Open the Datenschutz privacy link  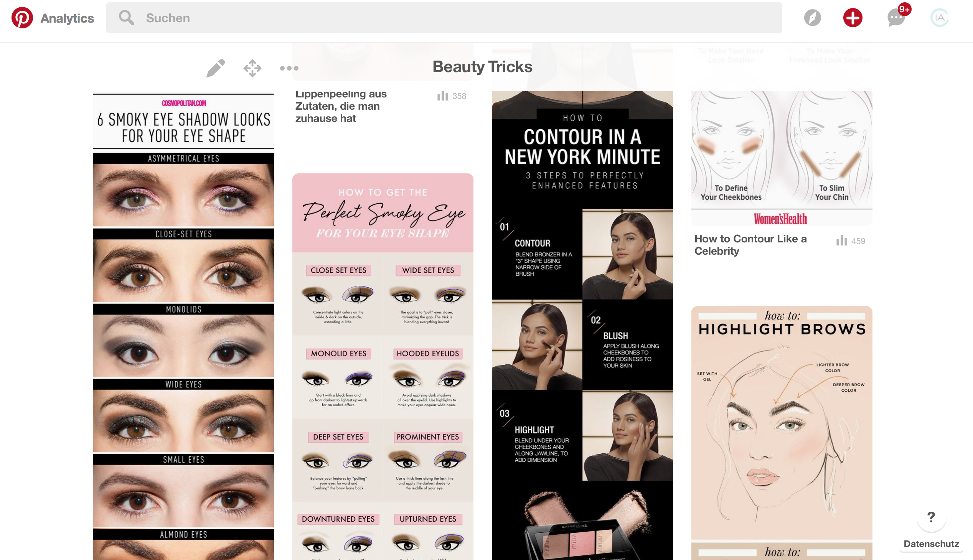click(x=931, y=544)
